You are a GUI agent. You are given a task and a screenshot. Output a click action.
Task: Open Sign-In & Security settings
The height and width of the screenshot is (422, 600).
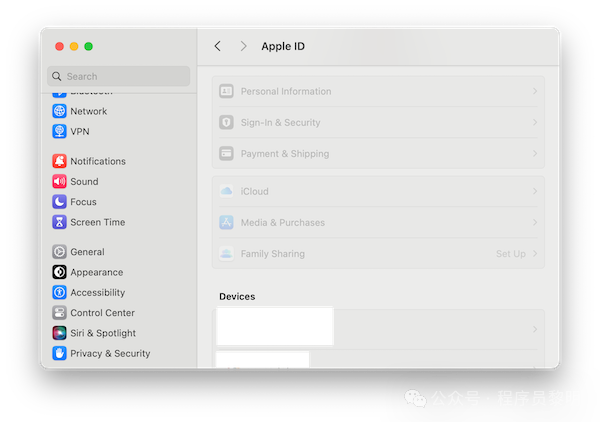click(378, 122)
